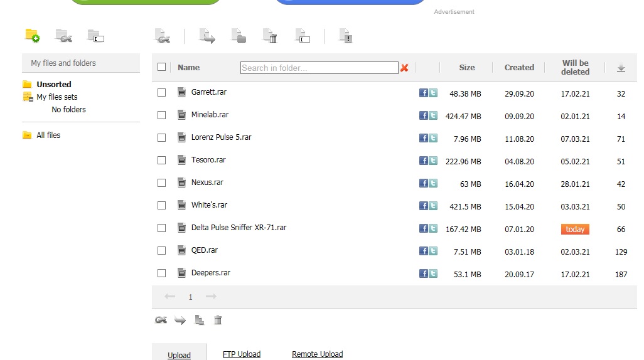Share Delta Pulse Sniffer XR-71.rar on Twitter

[433, 228]
